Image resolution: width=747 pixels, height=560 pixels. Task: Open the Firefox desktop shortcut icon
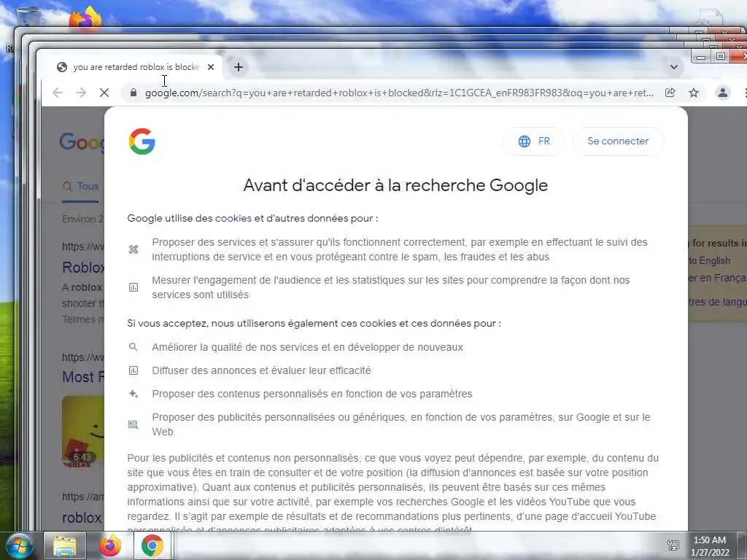[86, 19]
